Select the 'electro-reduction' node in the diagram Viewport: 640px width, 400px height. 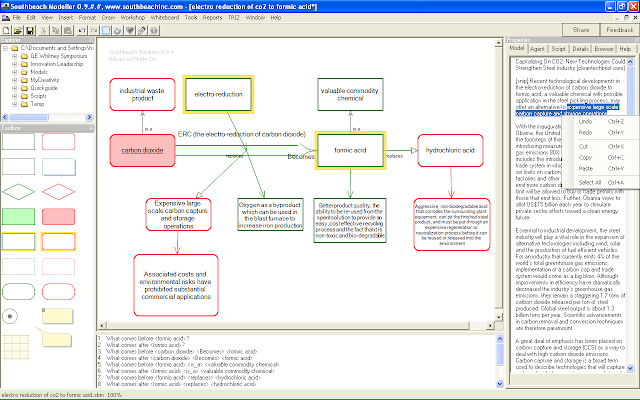(x=218, y=94)
